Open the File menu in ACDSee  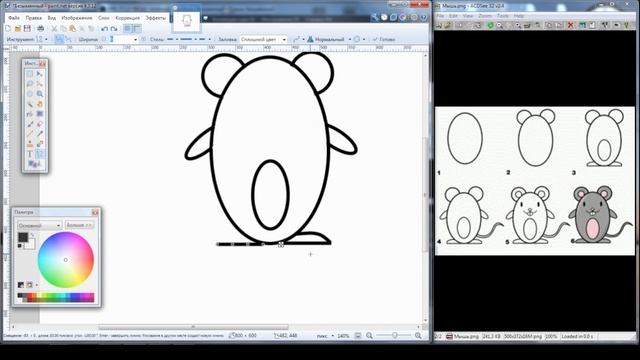coord(440,16)
